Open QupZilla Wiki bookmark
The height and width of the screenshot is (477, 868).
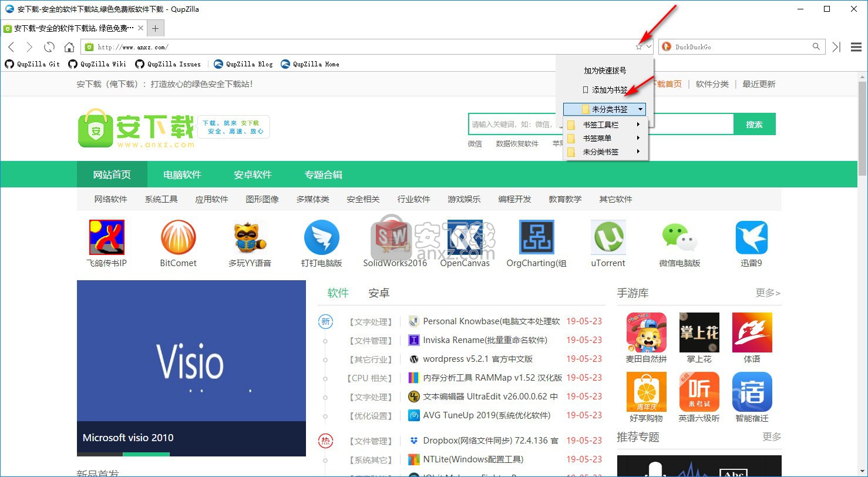point(97,64)
